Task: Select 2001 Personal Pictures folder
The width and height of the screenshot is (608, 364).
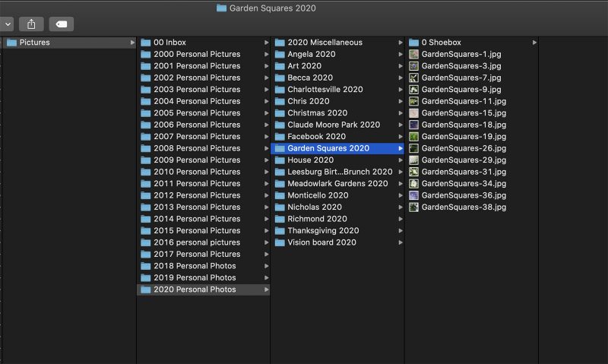Action: pyautogui.click(x=204, y=66)
